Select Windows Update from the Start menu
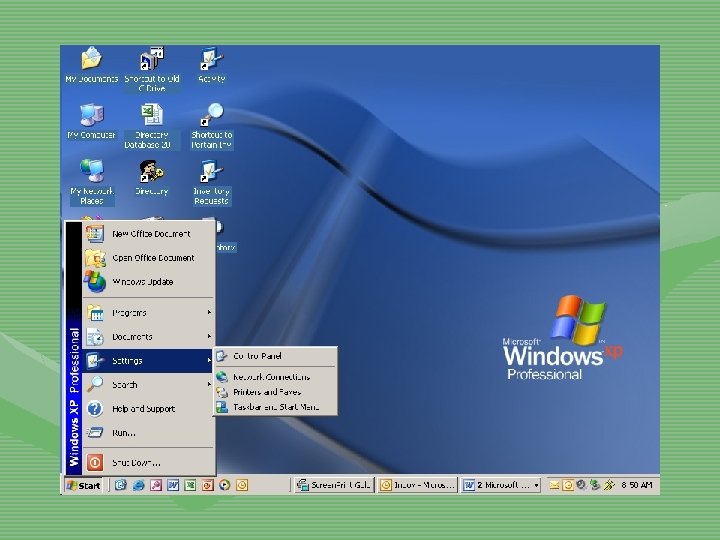The width and height of the screenshot is (720, 540). pos(149,281)
